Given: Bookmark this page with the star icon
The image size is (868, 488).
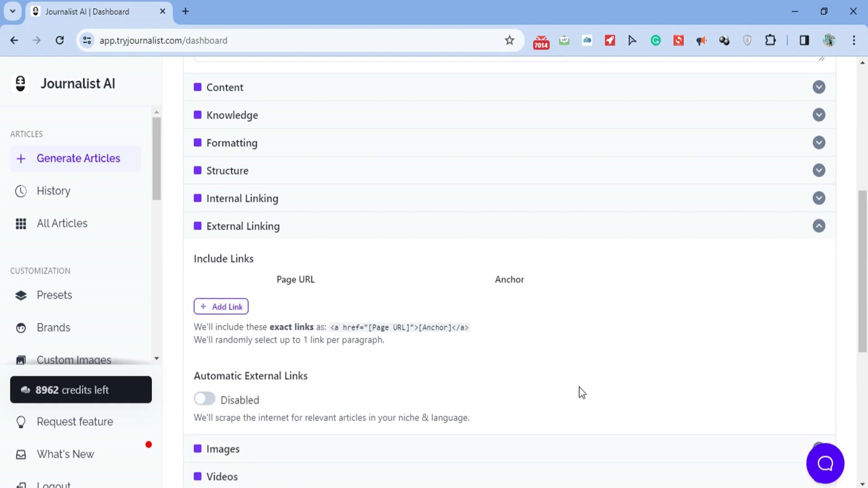Looking at the screenshot, I should (x=509, y=40).
